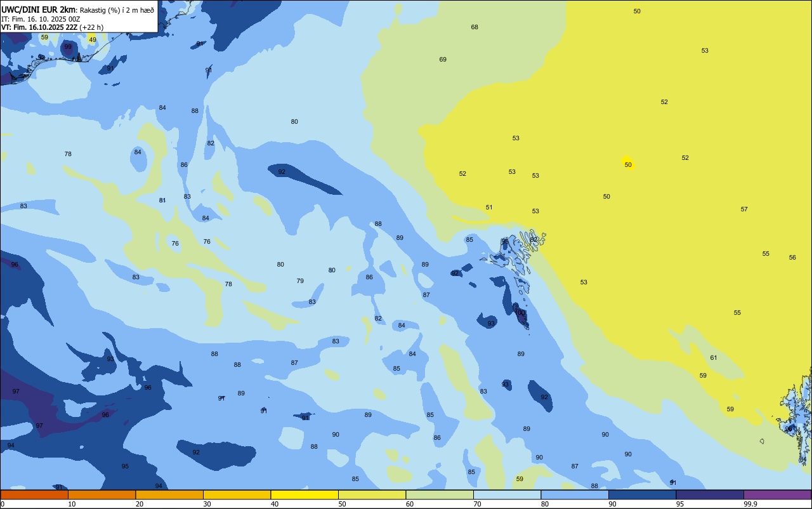Click the pale green 60–70 legend segment
The height and width of the screenshot is (509, 812).
[440, 494]
